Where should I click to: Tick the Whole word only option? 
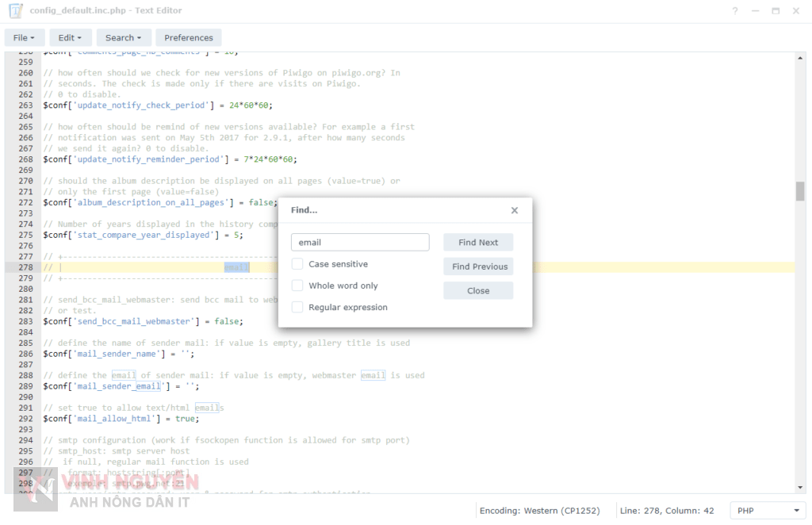pos(297,285)
